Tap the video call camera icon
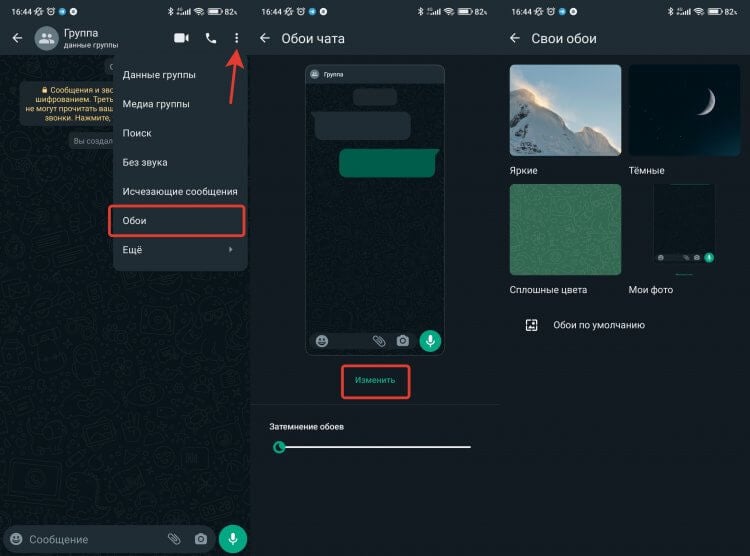Viewport: 750px width, 556px height. coord(181,38)
